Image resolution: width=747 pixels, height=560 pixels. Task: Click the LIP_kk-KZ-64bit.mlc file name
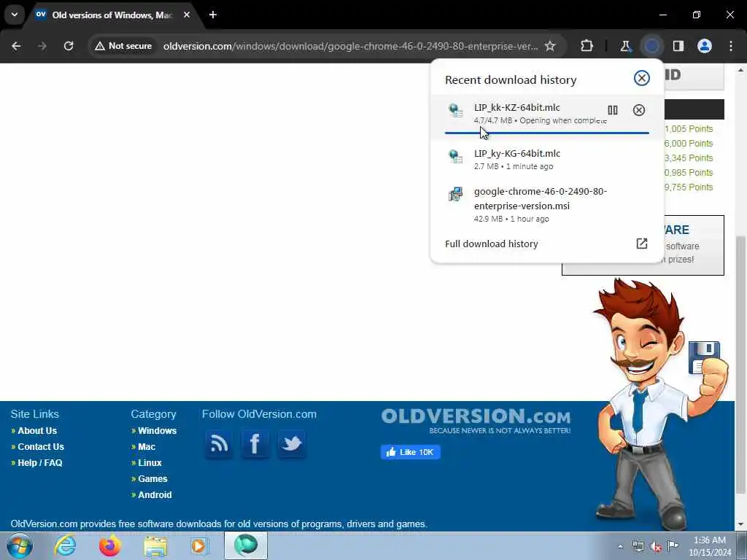(x=517, y=108)
